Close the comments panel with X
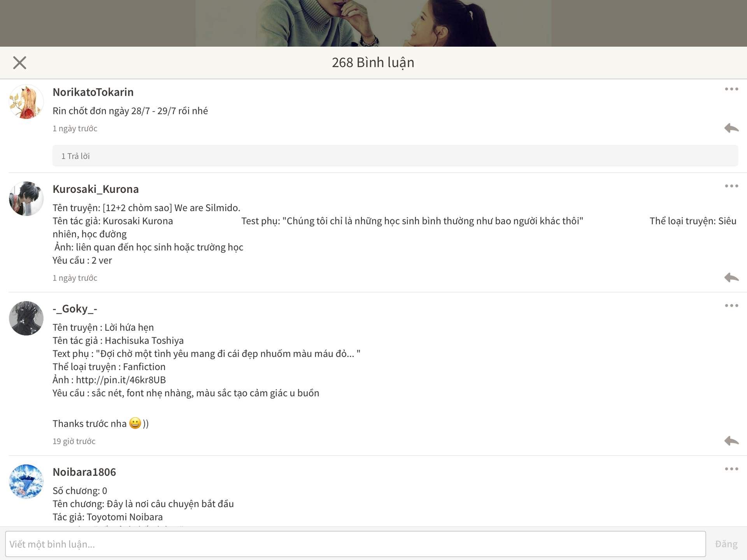Viewport: 747px width, 560px height. (19, 63)
